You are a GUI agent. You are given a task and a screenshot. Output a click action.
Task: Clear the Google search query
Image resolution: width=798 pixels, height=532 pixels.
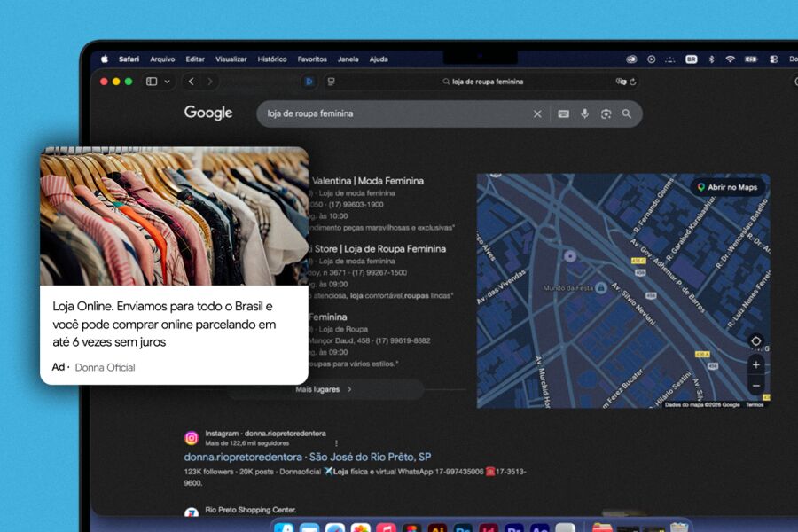point(537,114)
